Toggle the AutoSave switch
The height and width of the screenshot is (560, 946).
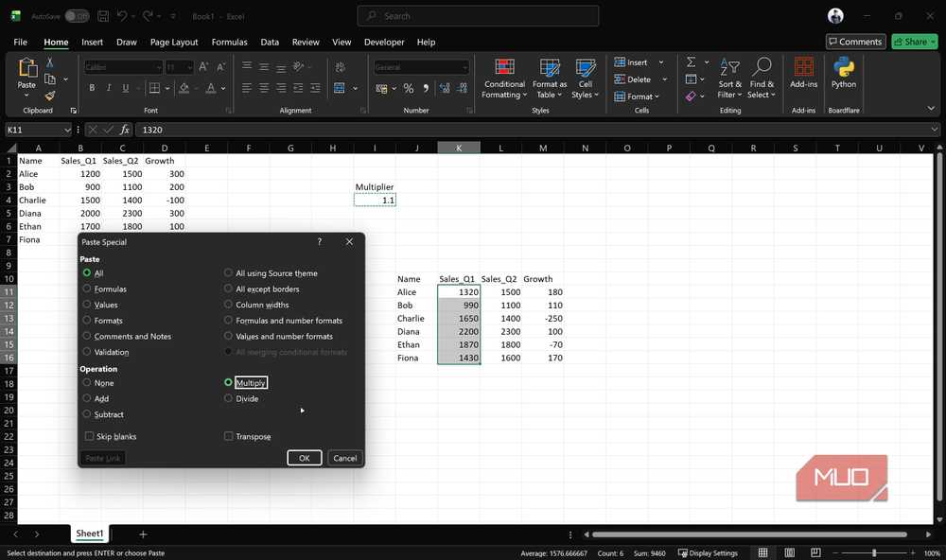(77, 16)
